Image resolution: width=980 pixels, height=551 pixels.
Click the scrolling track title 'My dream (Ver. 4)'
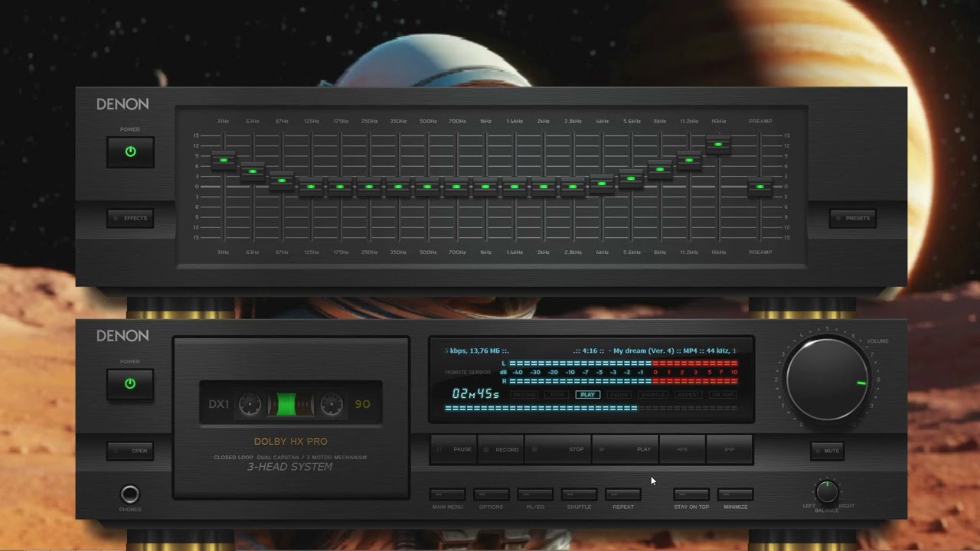[643, 350]
